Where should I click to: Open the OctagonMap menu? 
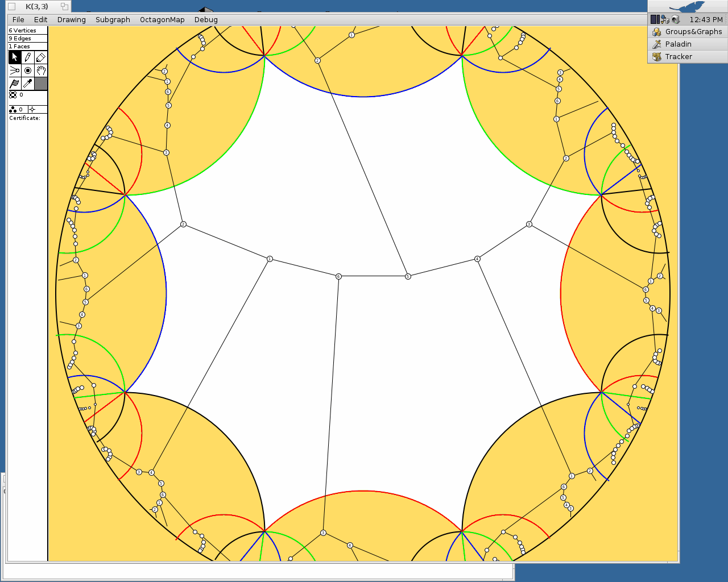click(162, 19)
